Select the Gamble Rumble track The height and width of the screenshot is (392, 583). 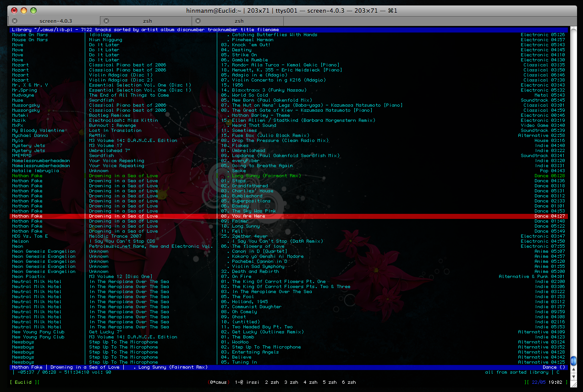(x=250, y=60)
